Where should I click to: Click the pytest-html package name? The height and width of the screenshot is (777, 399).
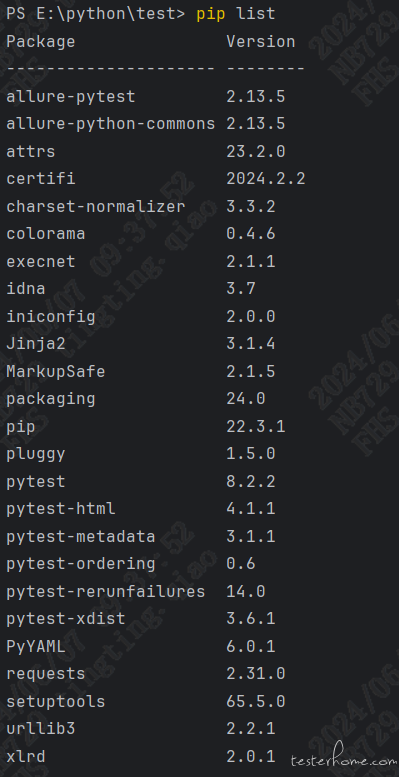pyautogui.click(x=60, y=509)
